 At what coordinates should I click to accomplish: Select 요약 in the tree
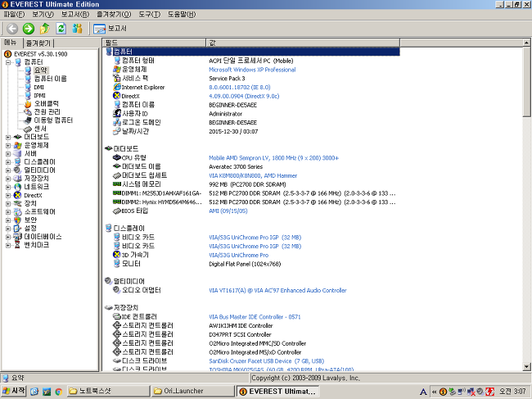[x=41, y=70]
